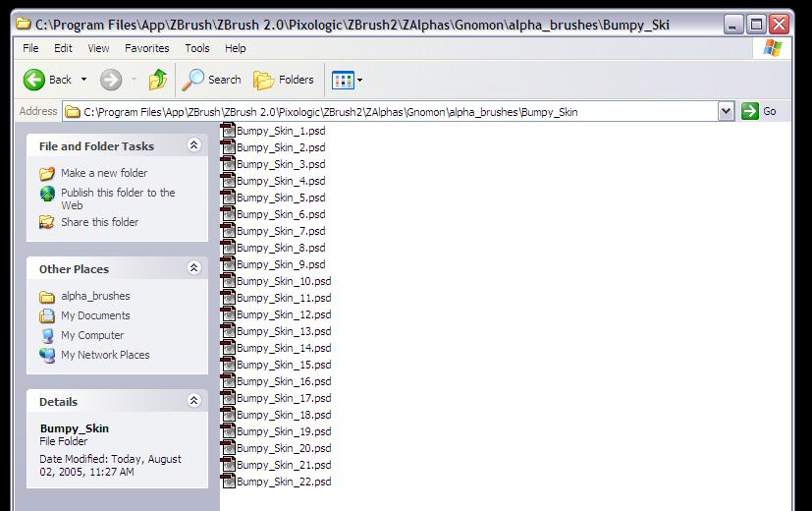This screenshot has height=511, width=812.
Task: Click the Go arrow button
Action: click(x=751, y=111)
